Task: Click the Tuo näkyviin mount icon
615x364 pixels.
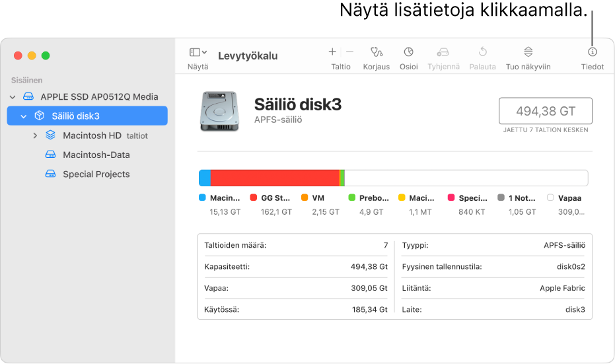Action: coord(528,52)
